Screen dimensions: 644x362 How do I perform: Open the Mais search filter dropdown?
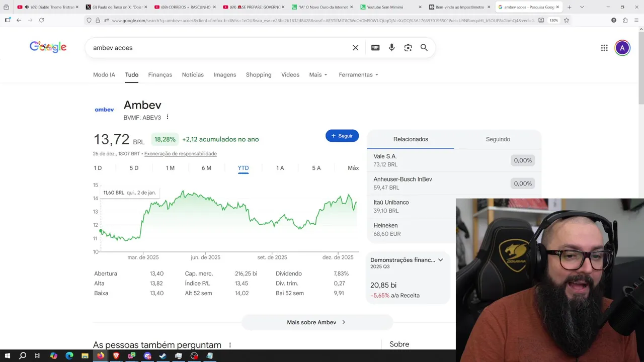[x=318, y=74]
